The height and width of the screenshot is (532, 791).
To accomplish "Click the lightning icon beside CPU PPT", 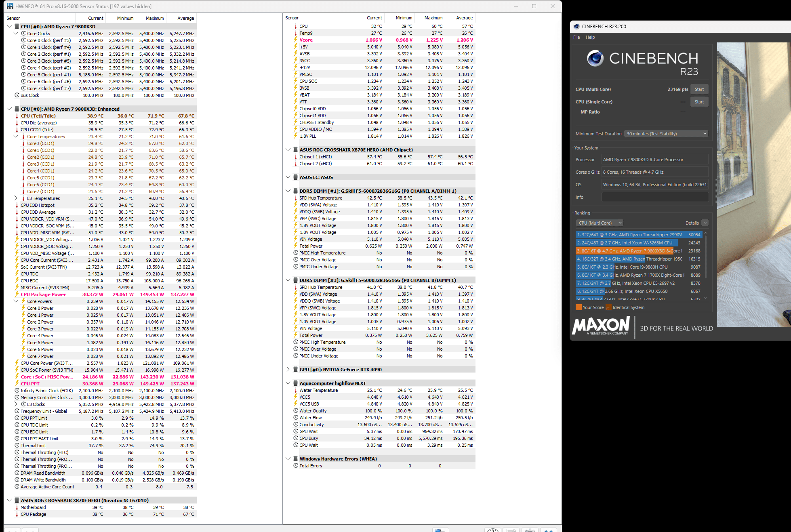I will click(x=17, y=384).
